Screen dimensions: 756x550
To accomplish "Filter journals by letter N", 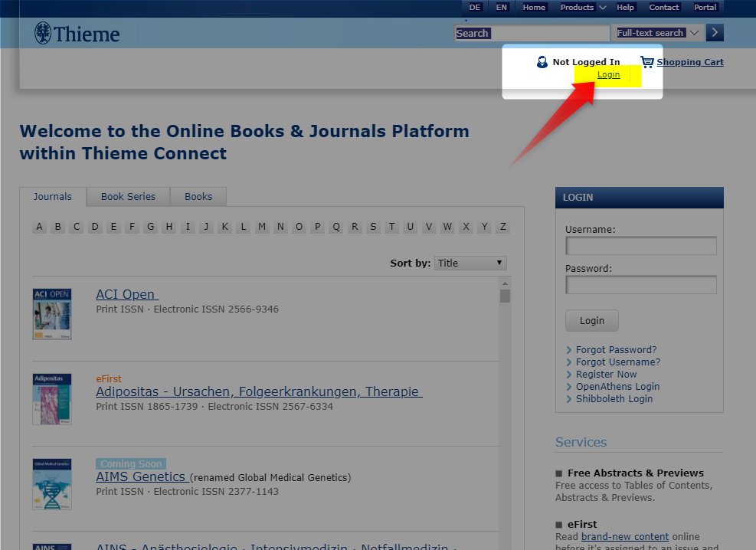I will (x=280, y=227).
